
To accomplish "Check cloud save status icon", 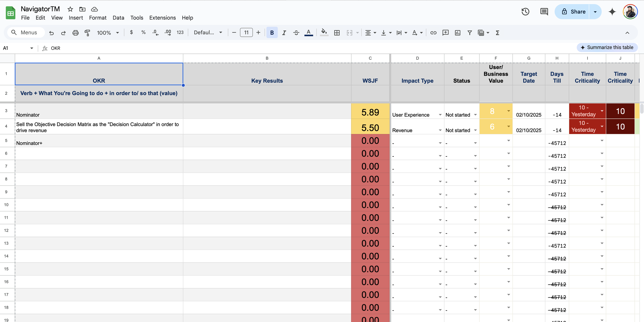I will pyautogui.click(x=95, y=9).
